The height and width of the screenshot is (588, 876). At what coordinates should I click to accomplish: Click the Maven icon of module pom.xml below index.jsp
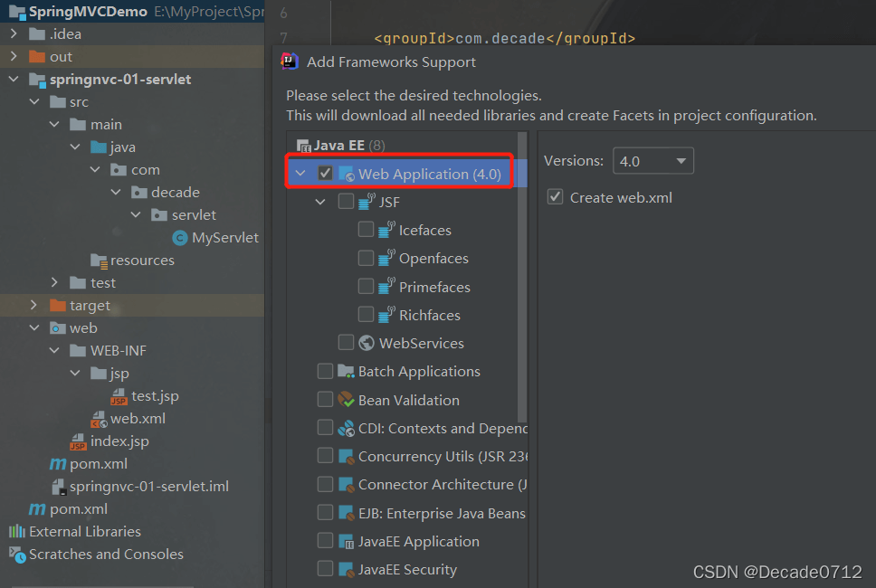point(58,464)
